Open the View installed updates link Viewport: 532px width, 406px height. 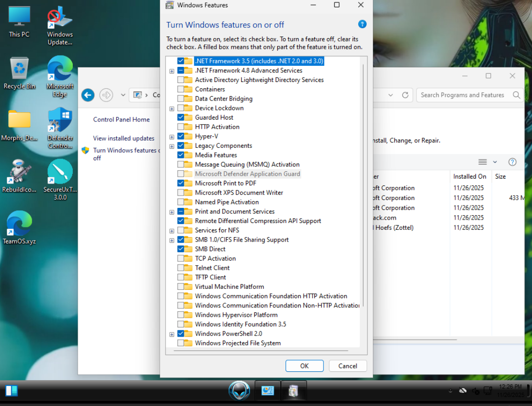point(123,139)
